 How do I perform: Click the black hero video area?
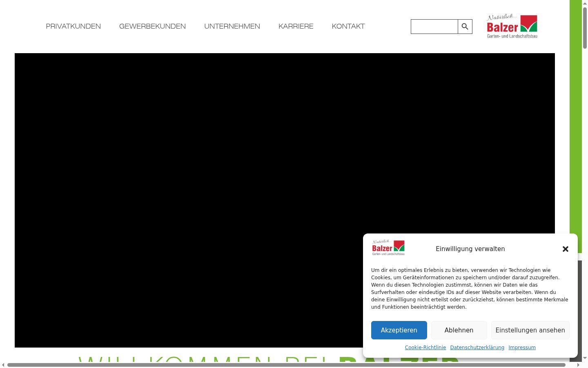point(285,200)
